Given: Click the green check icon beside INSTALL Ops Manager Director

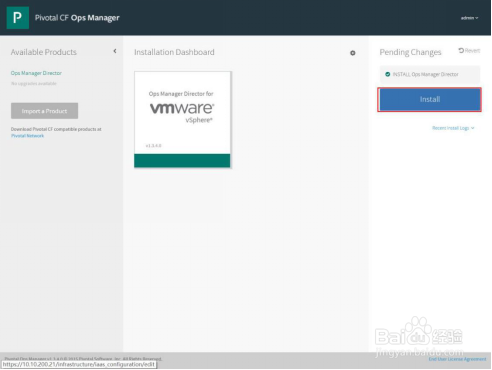Looking at the screenshot, I should click(388, 74).
